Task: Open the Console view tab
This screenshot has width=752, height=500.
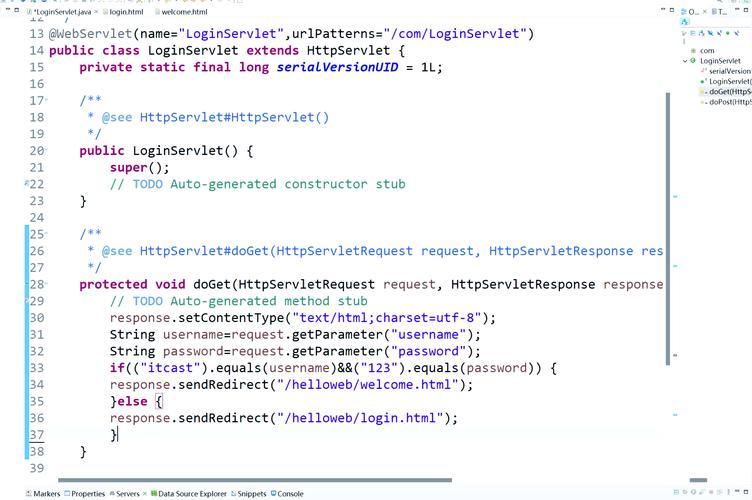Action: point(290,494)
